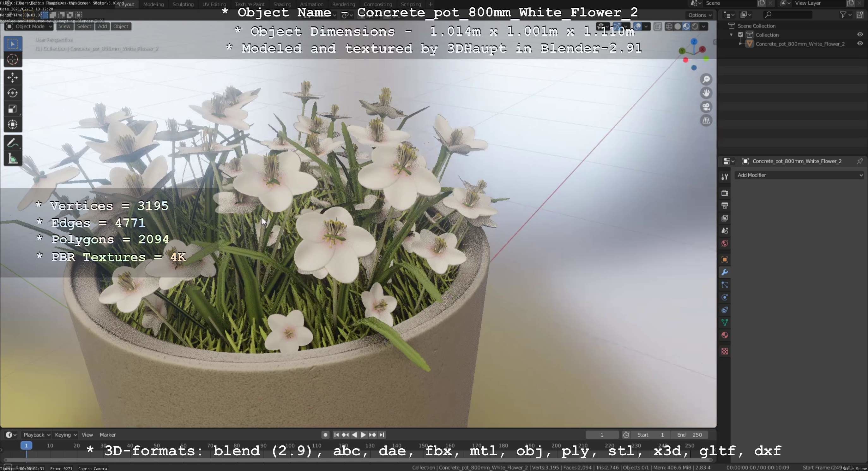This screenshot has width=868, height=471.
Task: Open the World properties tab
Action: click(x=725, y=243)
